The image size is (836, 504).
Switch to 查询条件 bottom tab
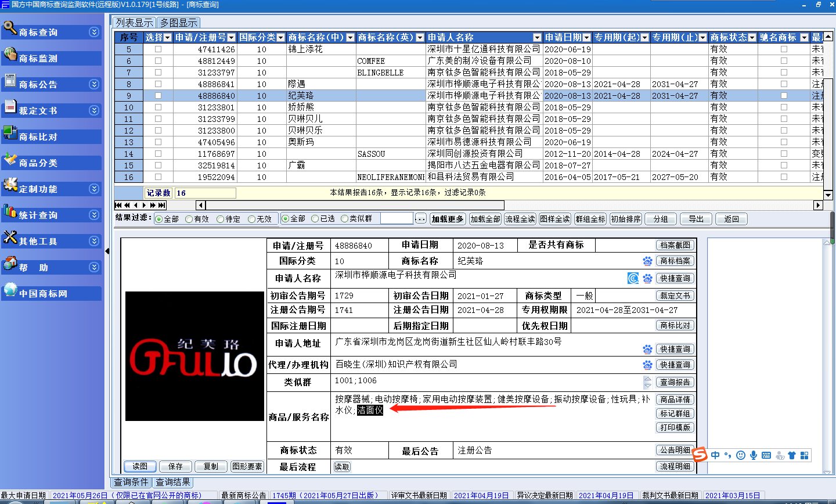coord(131,482)
